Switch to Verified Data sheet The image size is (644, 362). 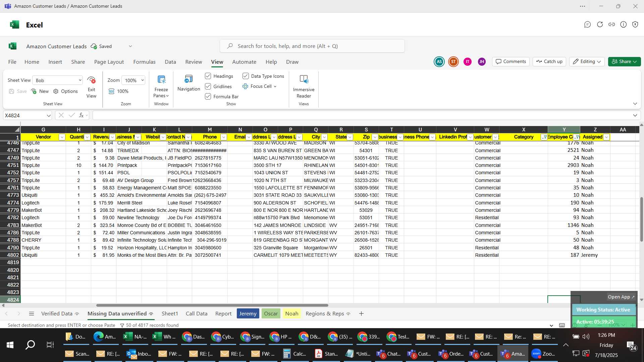pos(57,314)
